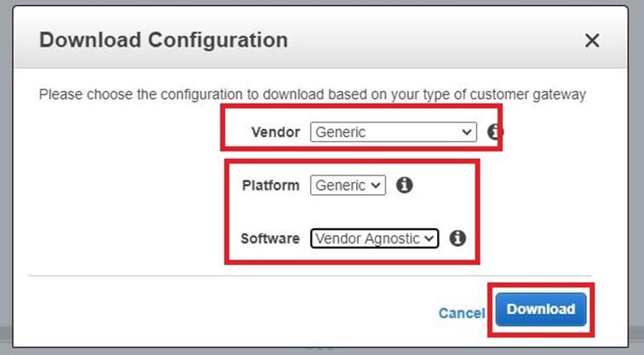Click the chevron arrow of Platform select
The image size is (644, 355).
tap(377, 185)
